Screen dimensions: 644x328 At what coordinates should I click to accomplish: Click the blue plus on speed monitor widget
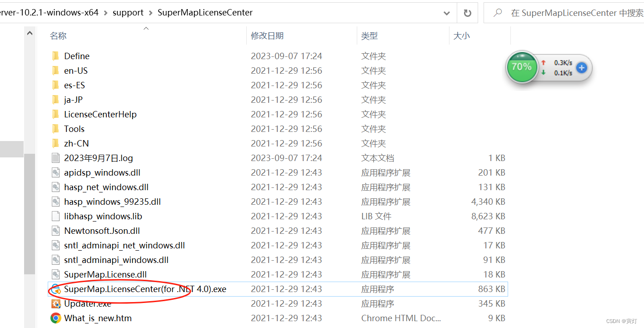coord(581,67)
